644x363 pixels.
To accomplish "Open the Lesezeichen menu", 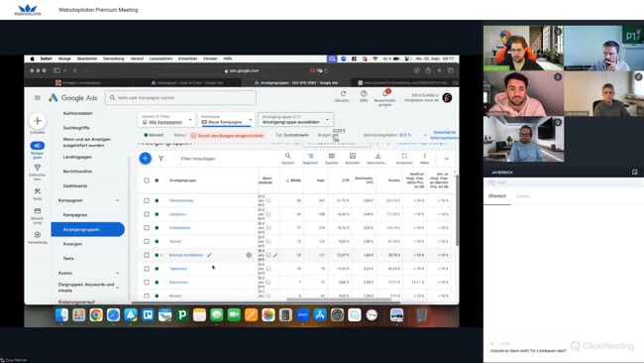I will click(x=161, y=59).
